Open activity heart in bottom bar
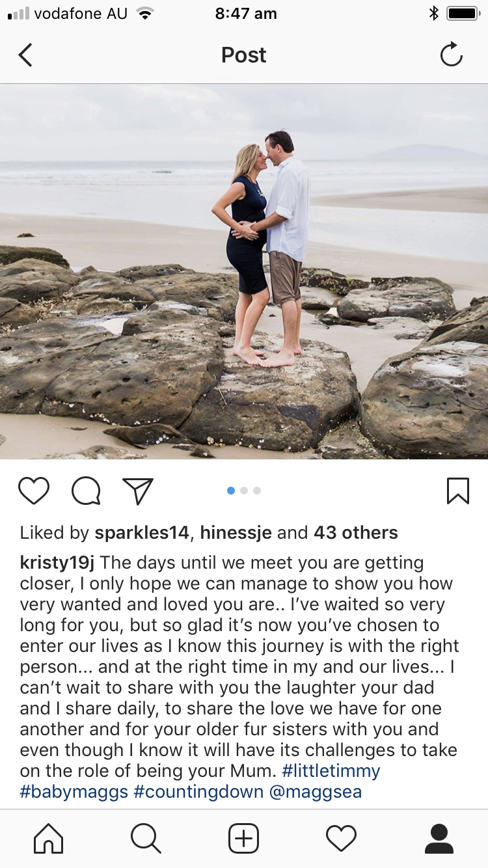This screenshot has width=488, height=868. [342, 838]
